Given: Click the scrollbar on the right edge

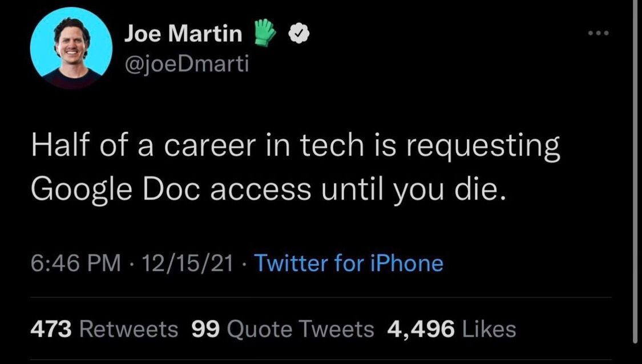Looking at the screenshot, I should click(637, 171).
